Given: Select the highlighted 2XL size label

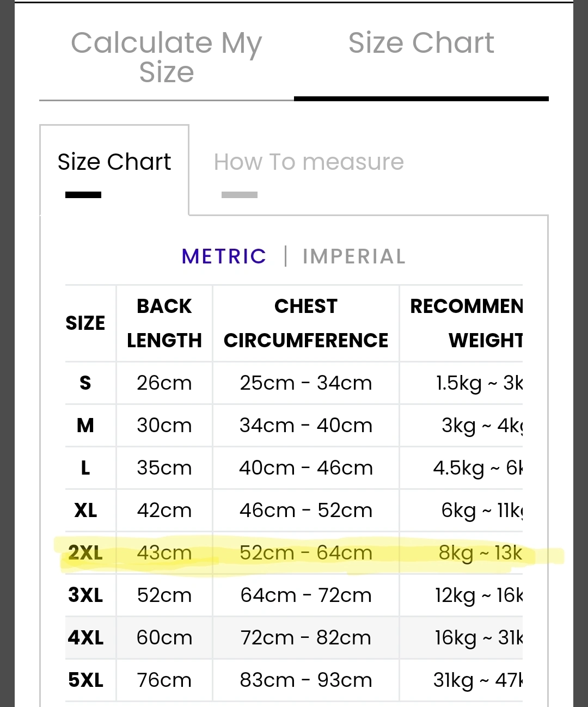Looking at the screenshot, I should (85, 553).
